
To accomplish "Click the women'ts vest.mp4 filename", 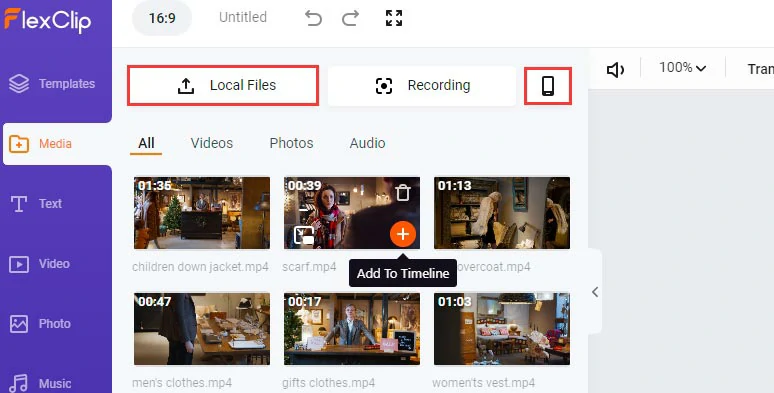I will coord(484,383).
